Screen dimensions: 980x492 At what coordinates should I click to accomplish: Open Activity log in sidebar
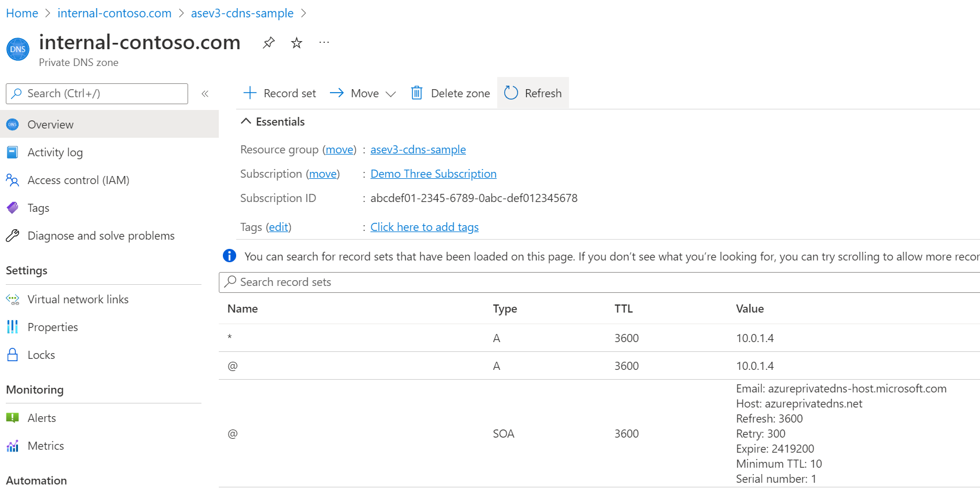tap(55, 152)
